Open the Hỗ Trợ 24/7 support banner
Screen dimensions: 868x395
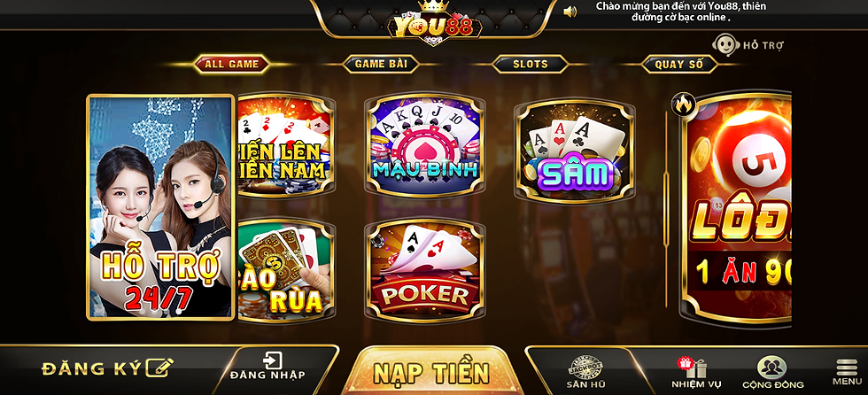coord(160,207)
